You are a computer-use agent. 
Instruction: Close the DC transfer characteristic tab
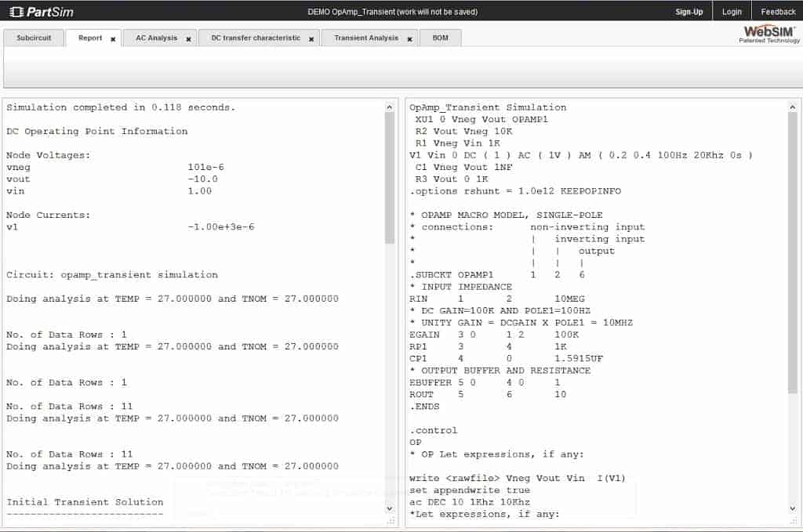(311, 38)
